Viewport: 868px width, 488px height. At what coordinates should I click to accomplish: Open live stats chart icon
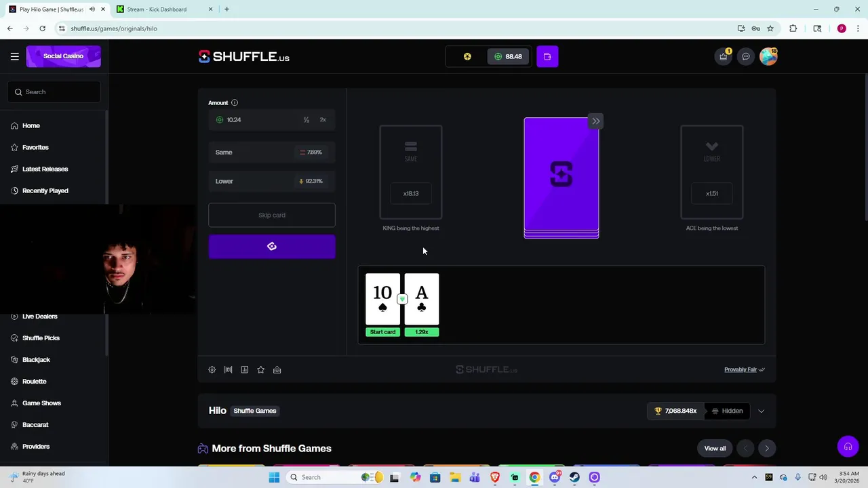pos(245,369)
